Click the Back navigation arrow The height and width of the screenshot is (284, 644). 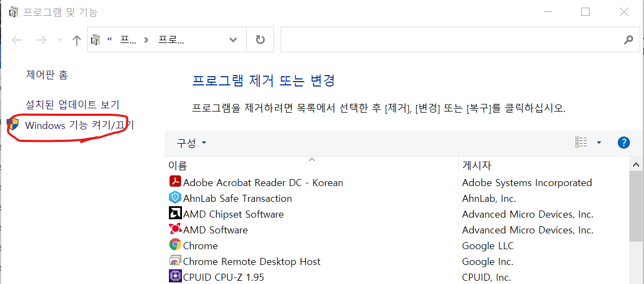pos(17,40)
